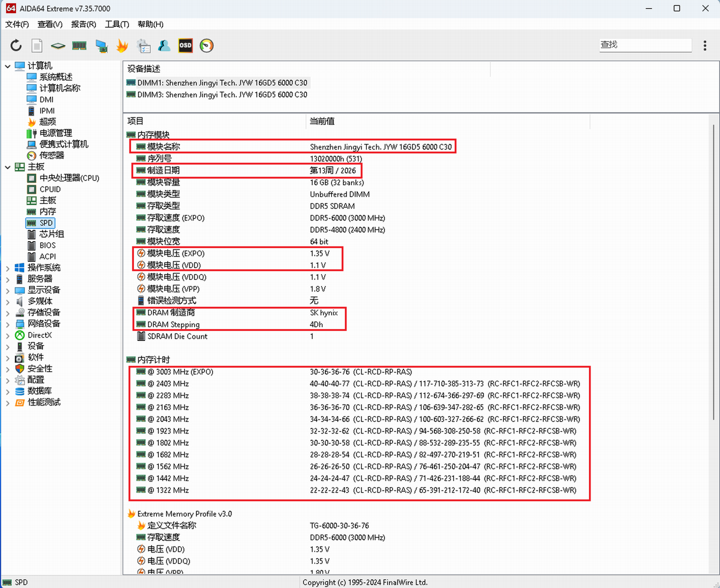Click the 查找 search field

click(645, 45)
